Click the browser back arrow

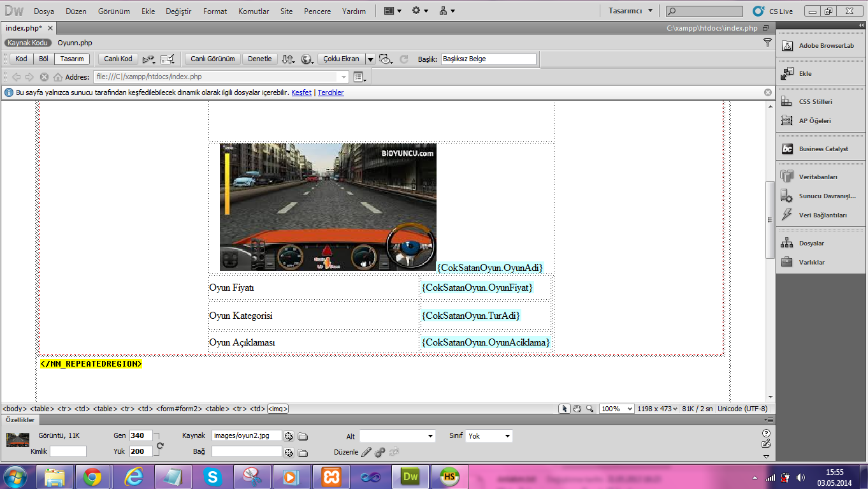coord(17,77)
